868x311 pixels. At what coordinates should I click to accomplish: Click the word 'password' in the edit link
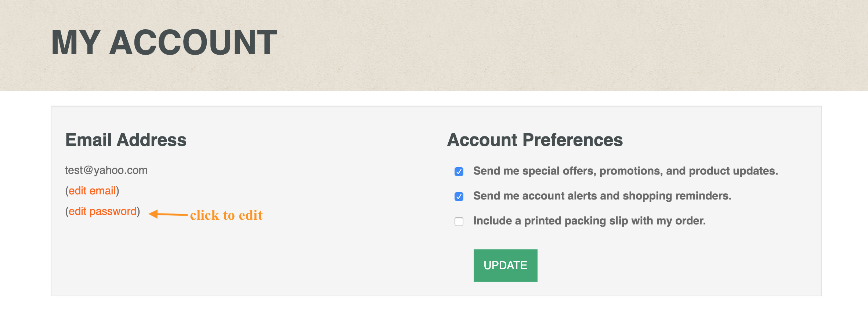(113, 212)
